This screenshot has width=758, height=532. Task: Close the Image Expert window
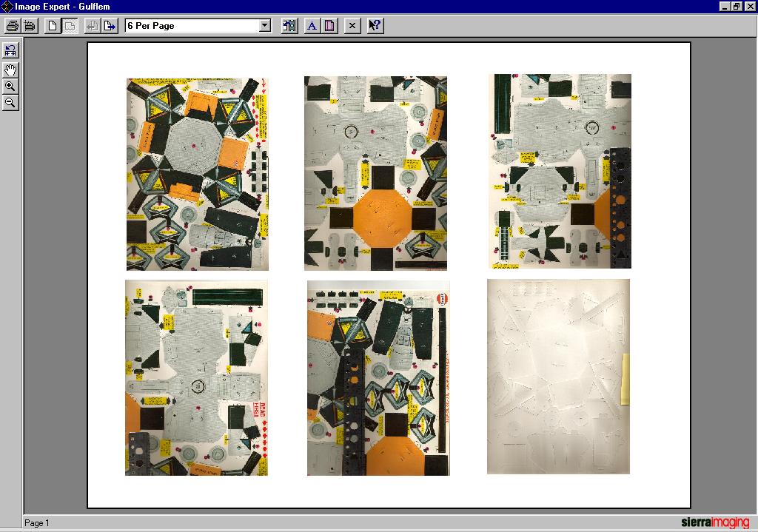pyautogui.click(x=749, y=6)
